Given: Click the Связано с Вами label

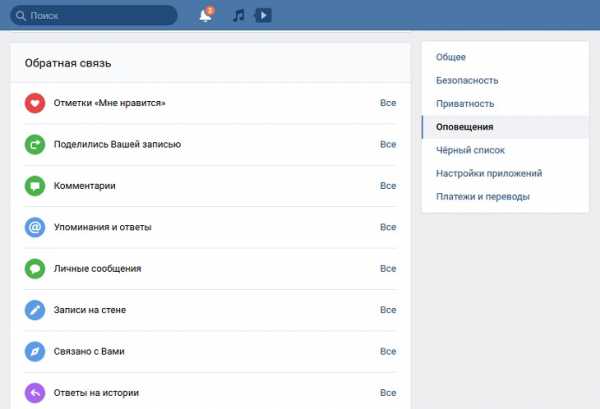Looking at the screenshot, I should tap(89, 351).
